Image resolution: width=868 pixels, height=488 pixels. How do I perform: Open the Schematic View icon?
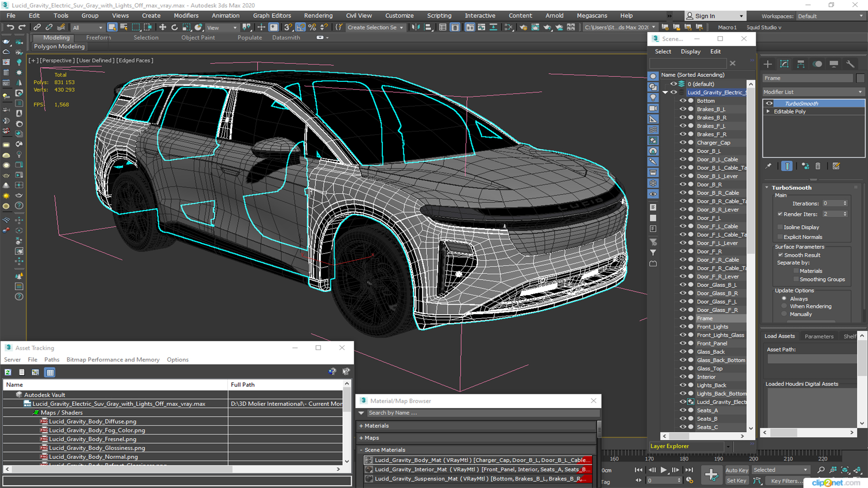coord(509,28)
